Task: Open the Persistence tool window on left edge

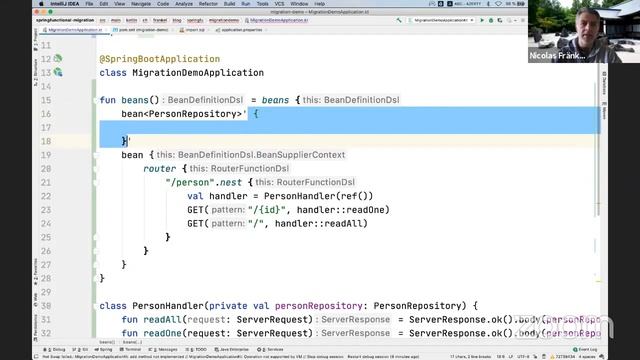Action: pyautogui.click(x=36, y=328)
